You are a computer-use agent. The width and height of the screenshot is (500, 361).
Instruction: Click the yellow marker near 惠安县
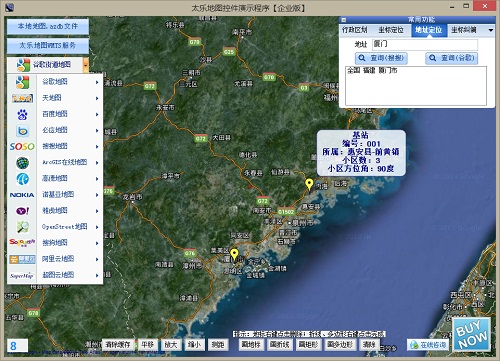[309, 184]
